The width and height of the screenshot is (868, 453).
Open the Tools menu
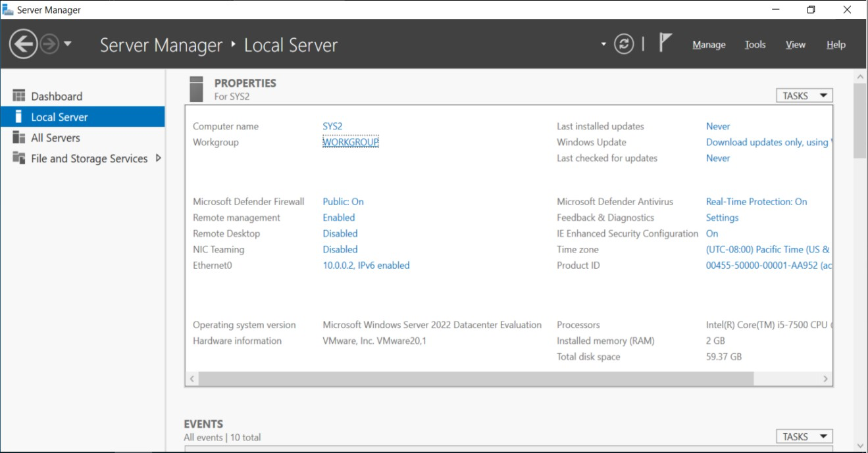[x=755, y=45]
